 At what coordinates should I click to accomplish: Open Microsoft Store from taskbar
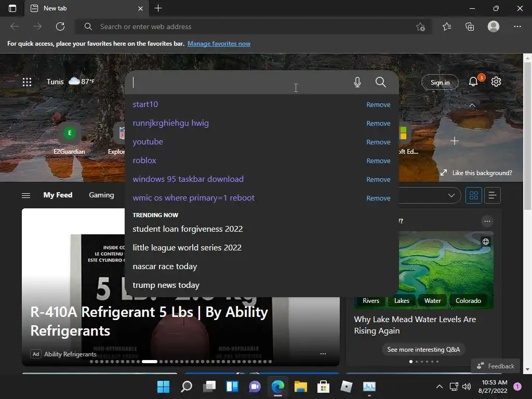pyautogui.click(x=323, y=387)
